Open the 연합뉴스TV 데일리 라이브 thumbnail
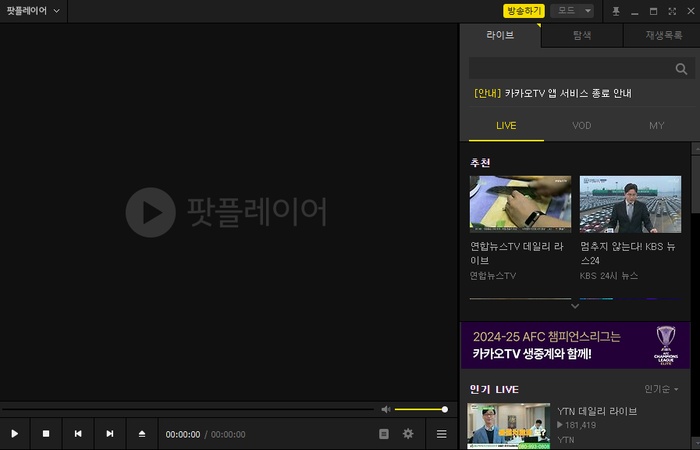 pyautogui.click(x=521, y=204)
